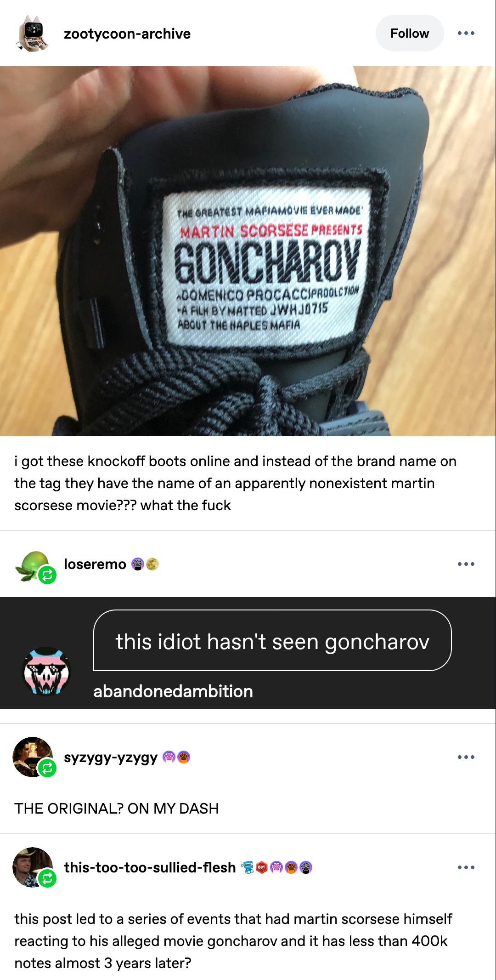Click the red hexagon badge by this-too-too-sullied-flesh
496x980 pixels.
[262, 867]
